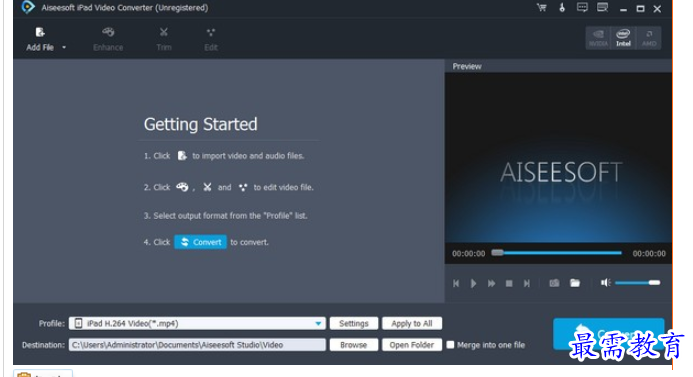Click the register key icon
The image size is (693, 377).
coord(562,8)
